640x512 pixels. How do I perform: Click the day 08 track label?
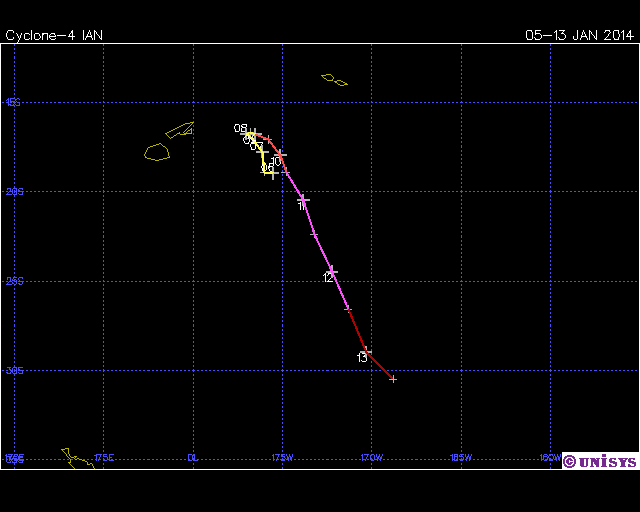click(x=240, y=129)
